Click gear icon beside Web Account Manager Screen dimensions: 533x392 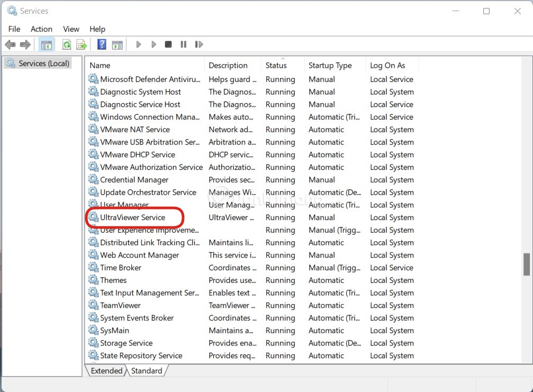(x=93, y=254)
